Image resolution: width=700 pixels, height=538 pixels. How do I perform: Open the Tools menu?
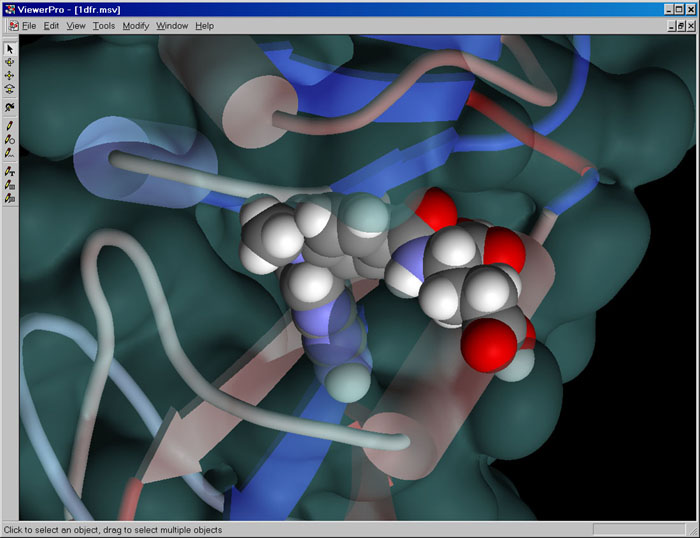coord(104,26)
